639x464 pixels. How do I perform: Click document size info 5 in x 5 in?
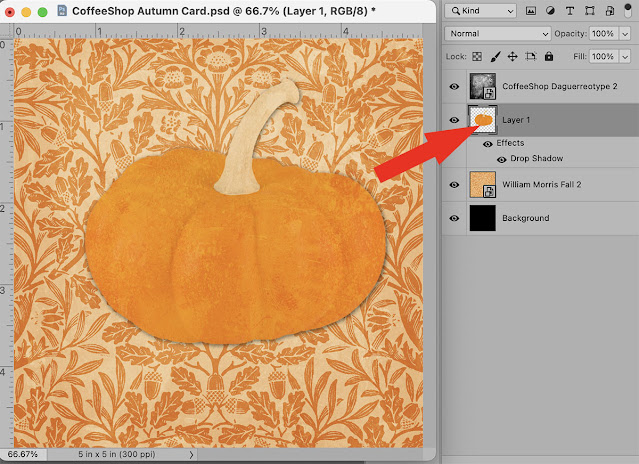pyautogui.click(x=117, y=454)
